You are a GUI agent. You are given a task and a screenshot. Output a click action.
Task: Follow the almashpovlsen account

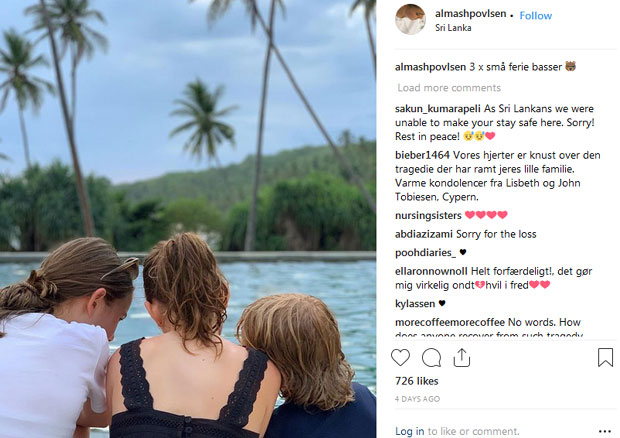(x=535, y=16)
